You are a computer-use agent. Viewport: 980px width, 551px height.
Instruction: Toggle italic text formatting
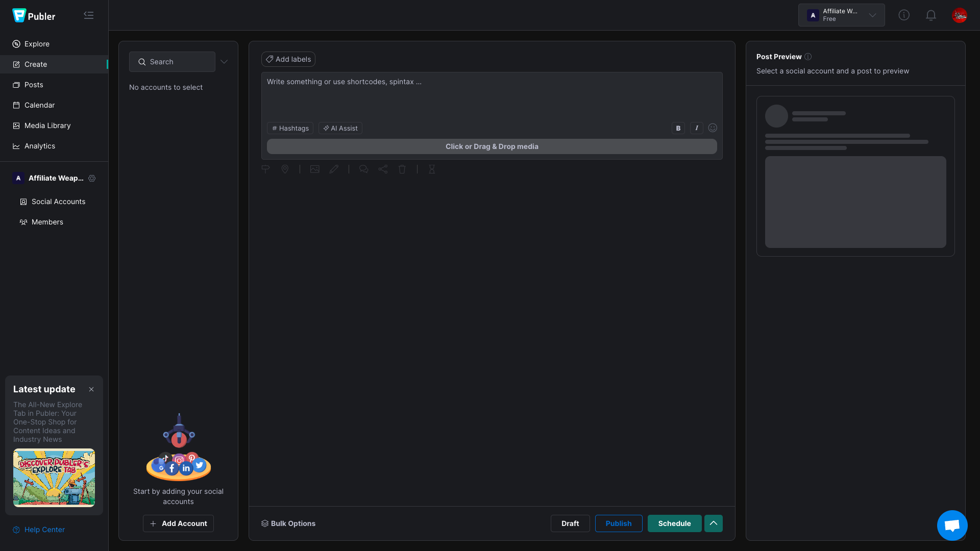click(696, 128)
